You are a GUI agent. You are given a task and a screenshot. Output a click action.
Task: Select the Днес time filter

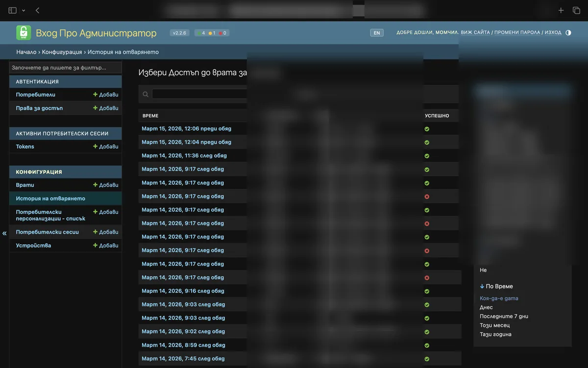pos(486,308)
